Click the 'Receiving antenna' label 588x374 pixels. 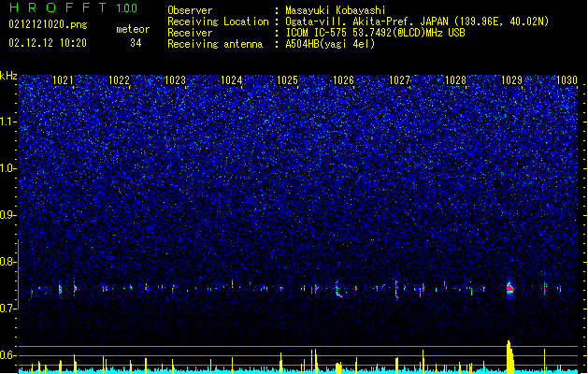tap(215, 44)
